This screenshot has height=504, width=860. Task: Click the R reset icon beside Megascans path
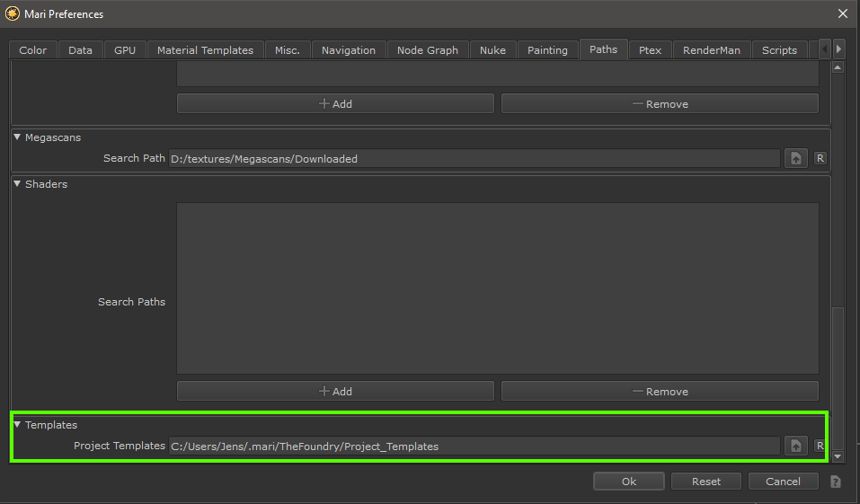pos(820,159)
